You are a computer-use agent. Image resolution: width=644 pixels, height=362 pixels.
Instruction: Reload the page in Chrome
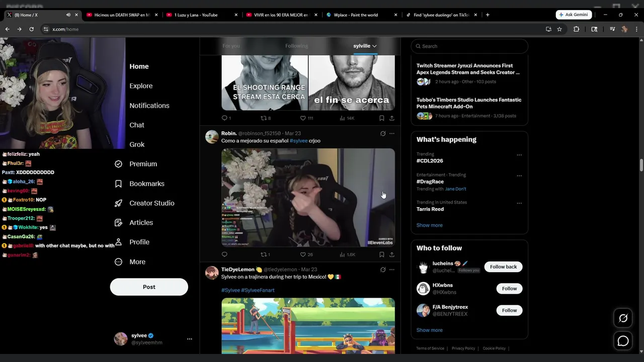click(31, 29)
